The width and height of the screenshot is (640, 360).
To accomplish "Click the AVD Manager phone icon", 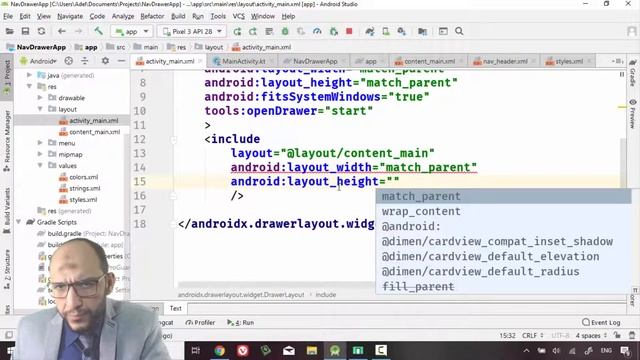I will tap(386, 31).
